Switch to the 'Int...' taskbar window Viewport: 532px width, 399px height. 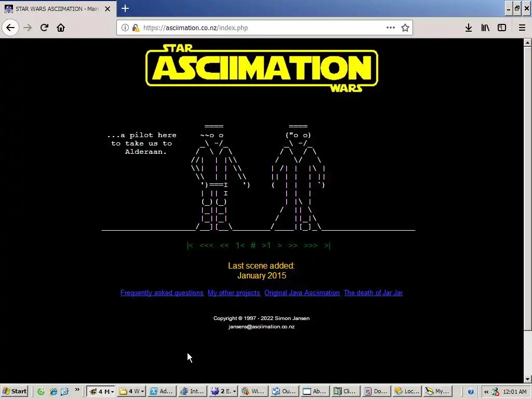(x=192, y=391)
